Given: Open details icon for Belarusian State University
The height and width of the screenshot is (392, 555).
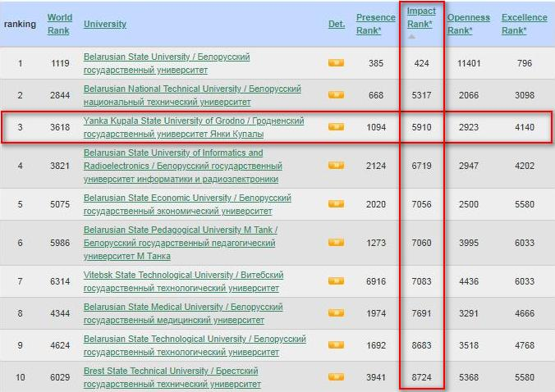Looking at the screenshot, I should click(336, 63).
